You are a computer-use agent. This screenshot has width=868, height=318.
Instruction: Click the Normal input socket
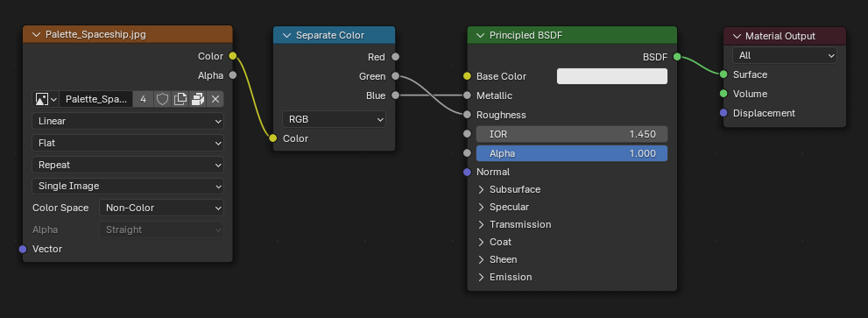click(x=467, y=173)
